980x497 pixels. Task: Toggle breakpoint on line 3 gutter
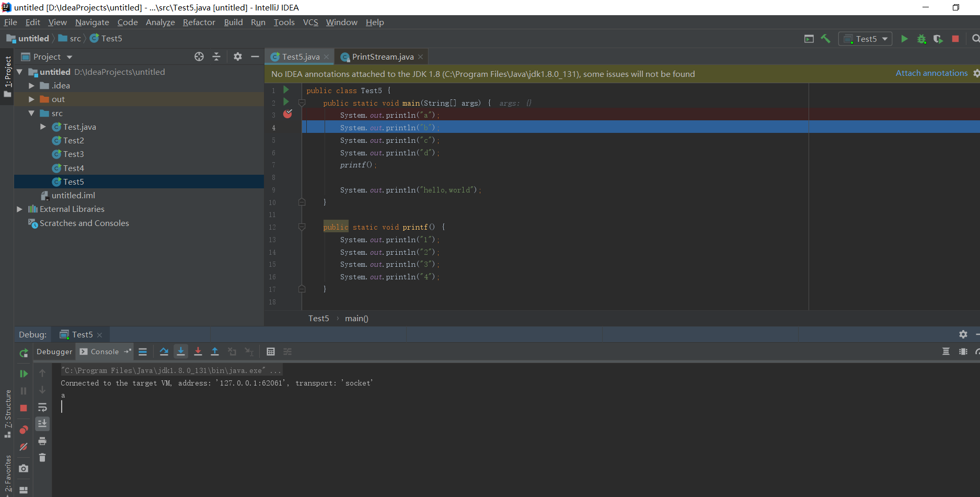287,114
